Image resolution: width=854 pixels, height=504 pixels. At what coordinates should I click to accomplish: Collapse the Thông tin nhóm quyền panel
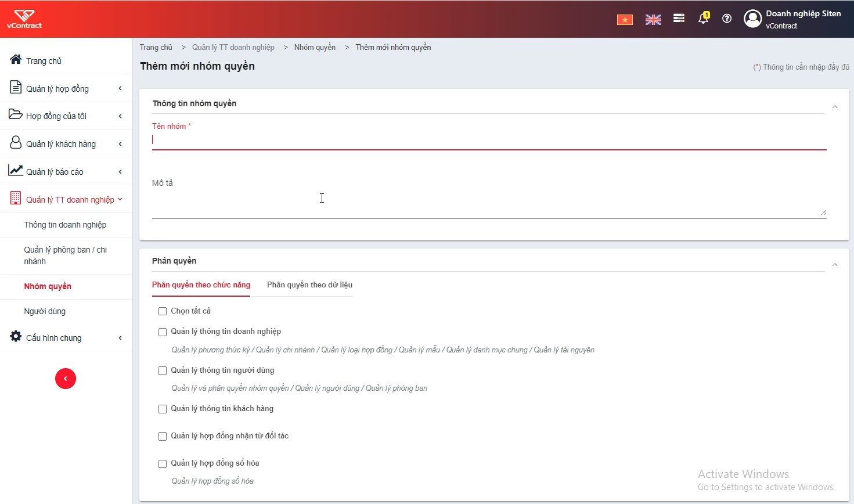coord(835,107)
